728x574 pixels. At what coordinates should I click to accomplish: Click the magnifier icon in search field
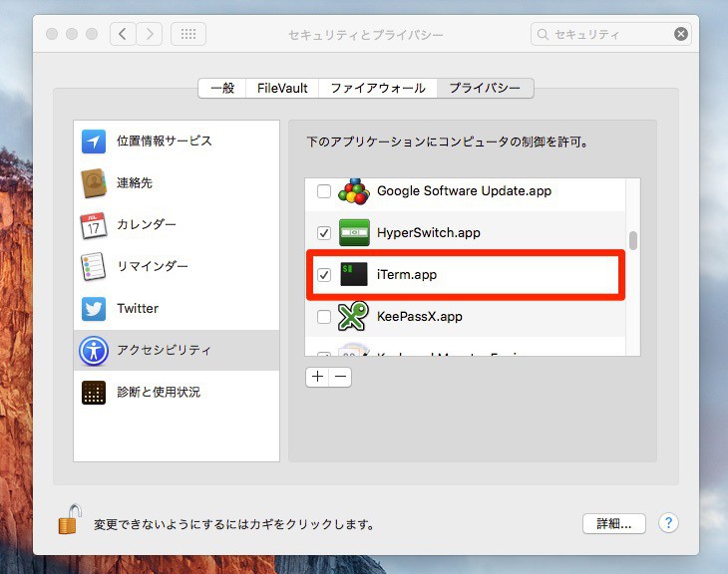(543, 34)
